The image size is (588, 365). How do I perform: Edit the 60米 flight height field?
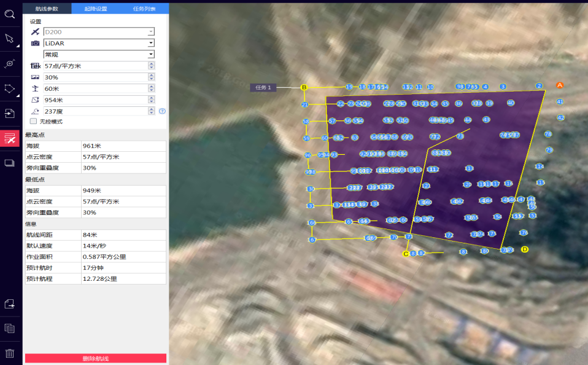tap(96, 88)
